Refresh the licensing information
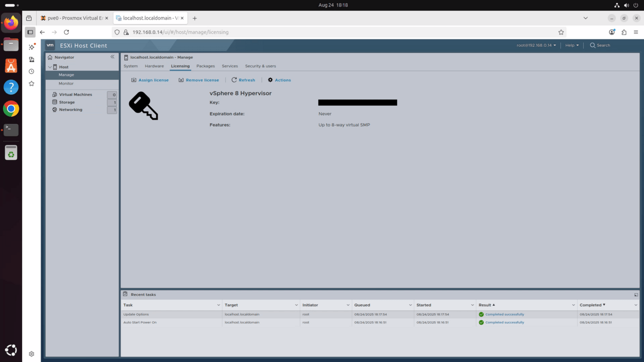This screenshot has height=362, width=644. coord(244,80)
